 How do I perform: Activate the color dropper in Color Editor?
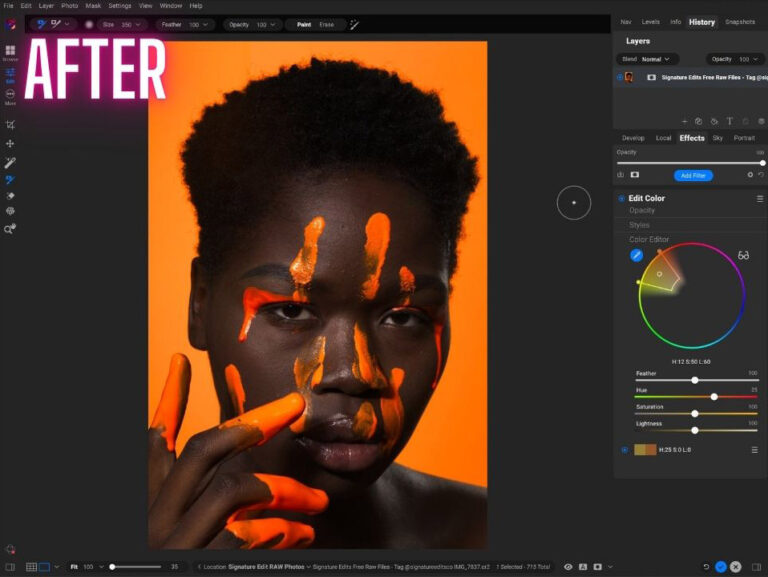[x=636, y=255]
